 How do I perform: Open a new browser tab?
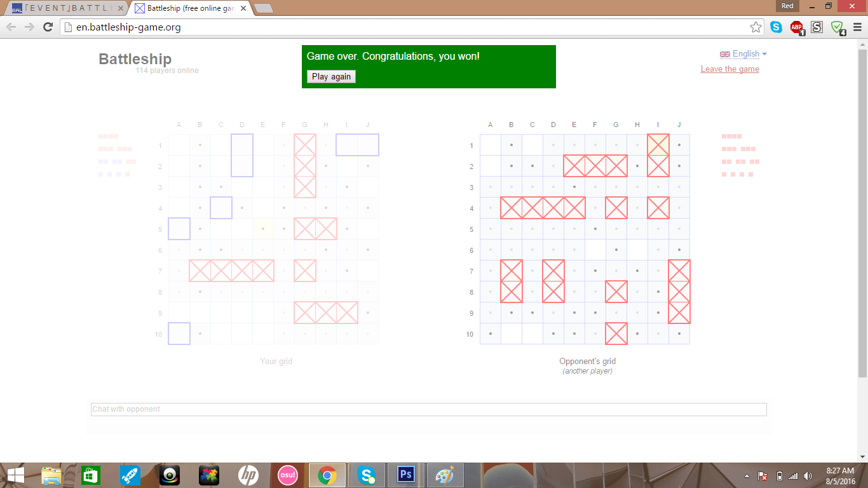(x=263, y=8)
